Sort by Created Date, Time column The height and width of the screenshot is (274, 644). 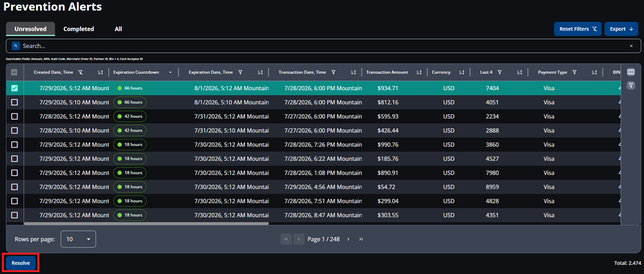(100, 72)
